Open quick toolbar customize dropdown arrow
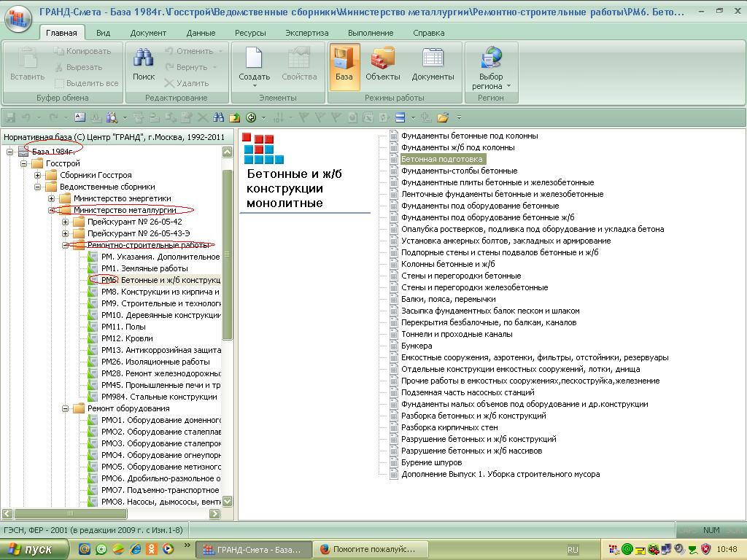This screenshot has width=747, height=560. (x=459, y=117)
